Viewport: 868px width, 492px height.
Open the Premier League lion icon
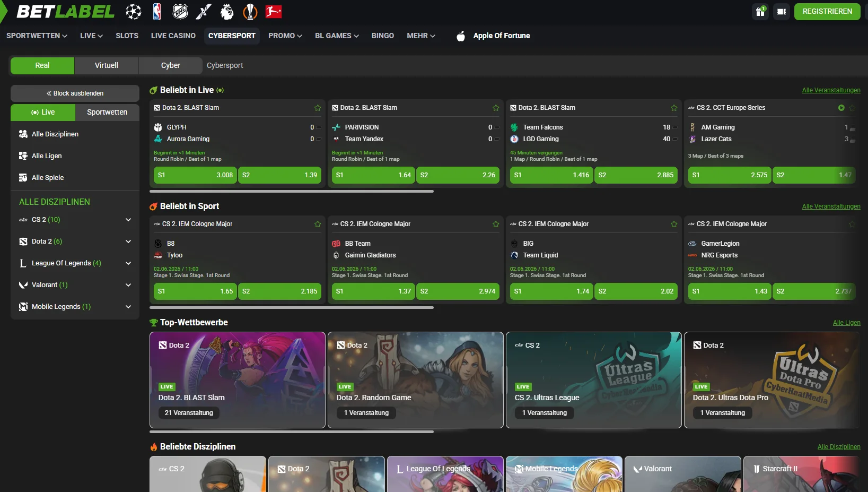pos(227,12)
